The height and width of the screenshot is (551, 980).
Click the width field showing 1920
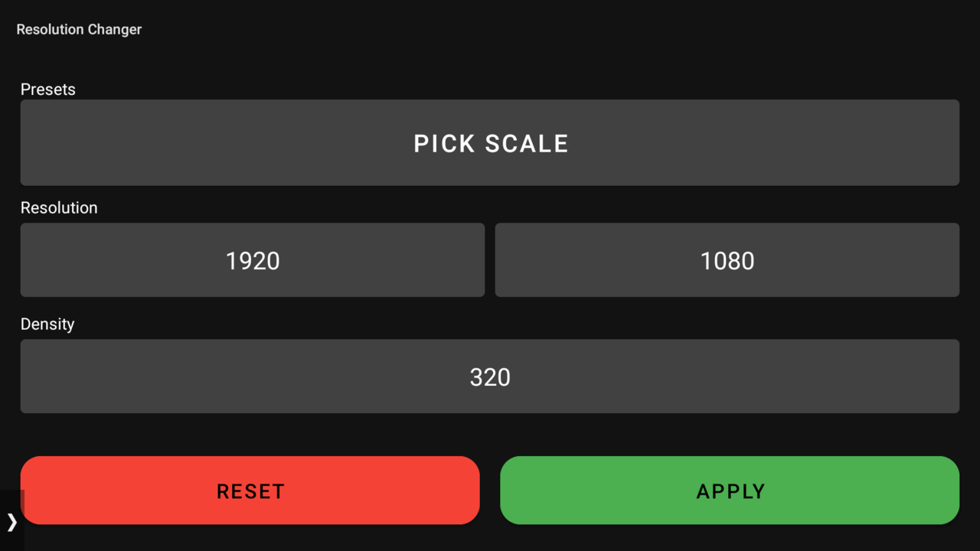[253, 261]
